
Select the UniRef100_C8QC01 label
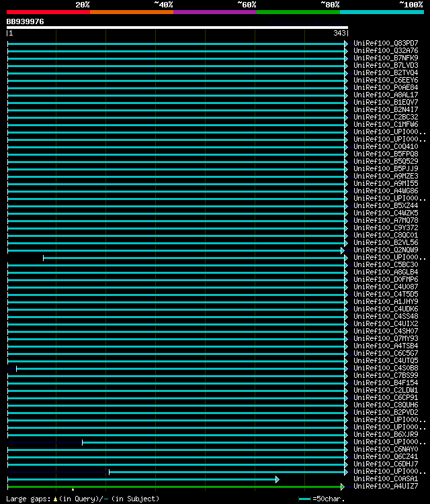(x=386, y=236)
